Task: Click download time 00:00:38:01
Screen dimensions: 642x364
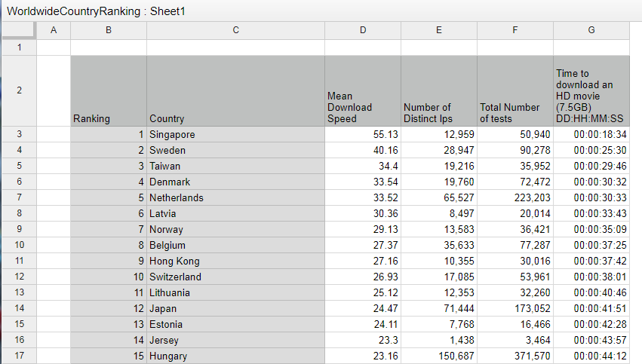Action: coord(591,277)
